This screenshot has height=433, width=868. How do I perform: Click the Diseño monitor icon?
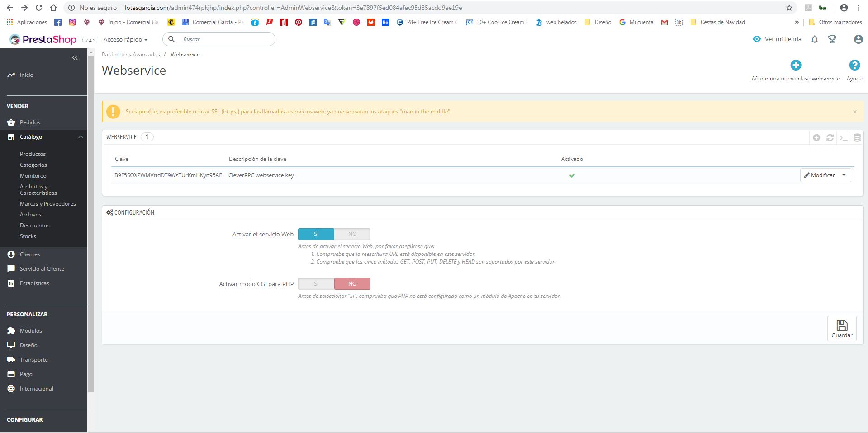(11, 345)
